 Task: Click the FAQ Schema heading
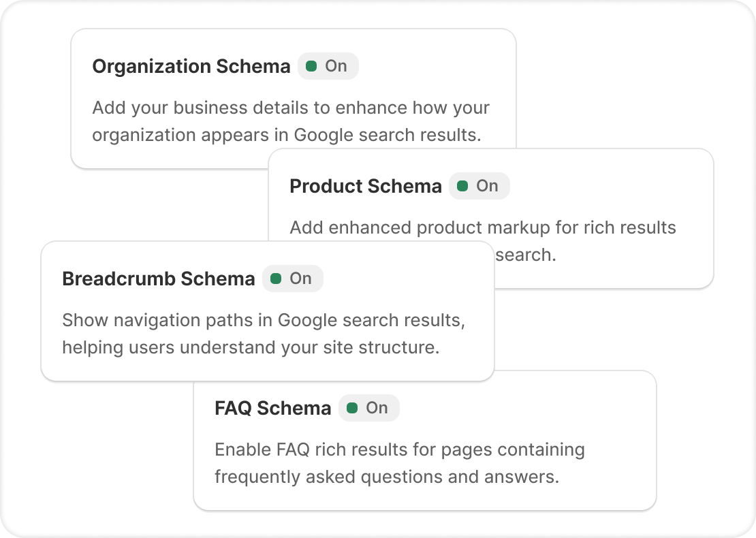coord(272,408)
